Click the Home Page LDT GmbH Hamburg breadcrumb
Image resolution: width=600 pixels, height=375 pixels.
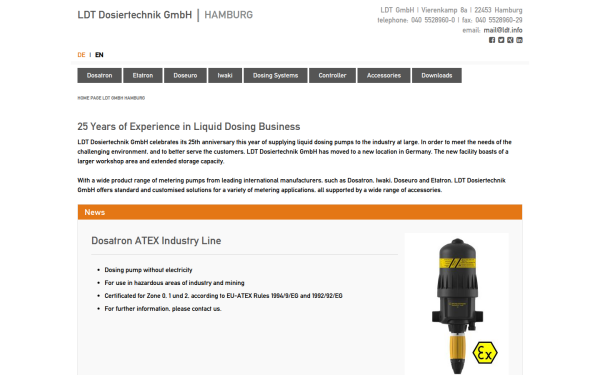tap(111, 98)
